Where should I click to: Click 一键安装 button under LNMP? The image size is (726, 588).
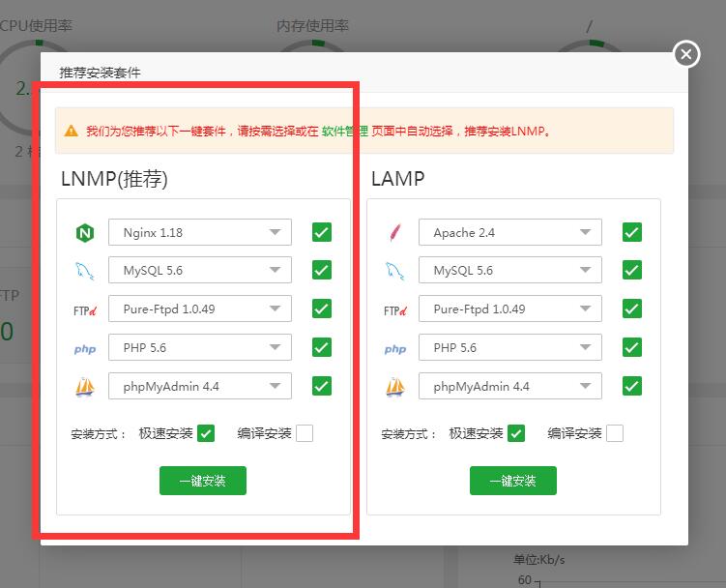[x=203, y=481]
